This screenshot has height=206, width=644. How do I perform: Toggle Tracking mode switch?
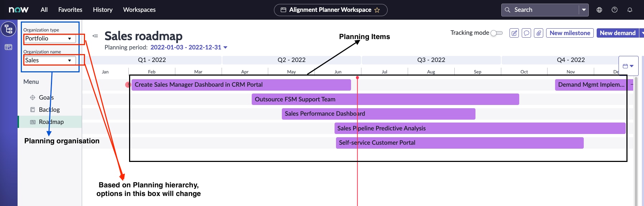(497, 33)
